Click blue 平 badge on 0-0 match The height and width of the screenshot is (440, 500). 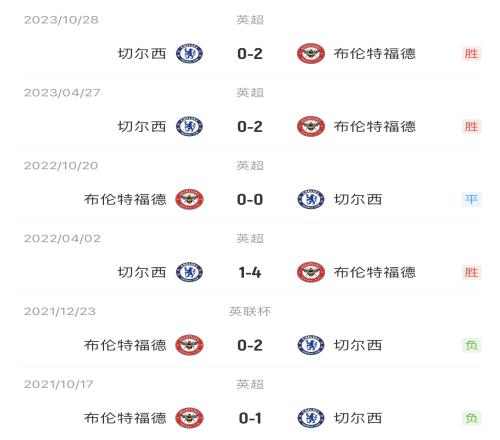click(471, 199)
